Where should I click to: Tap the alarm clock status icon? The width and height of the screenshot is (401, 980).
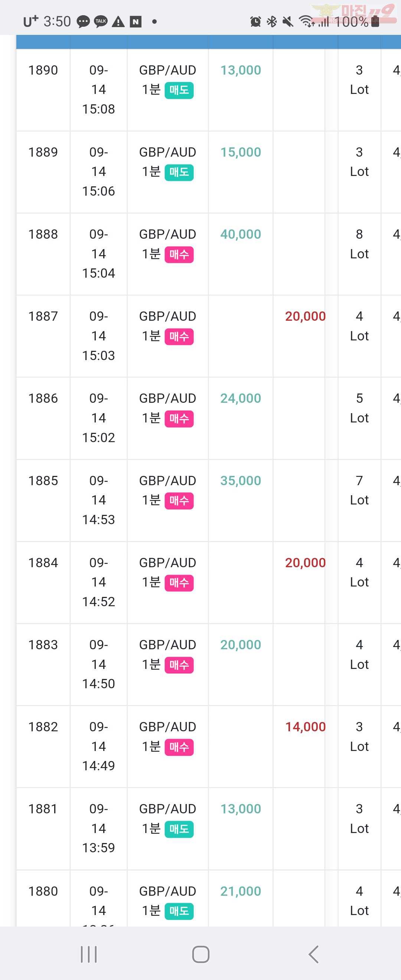click(x=255, y=22)
